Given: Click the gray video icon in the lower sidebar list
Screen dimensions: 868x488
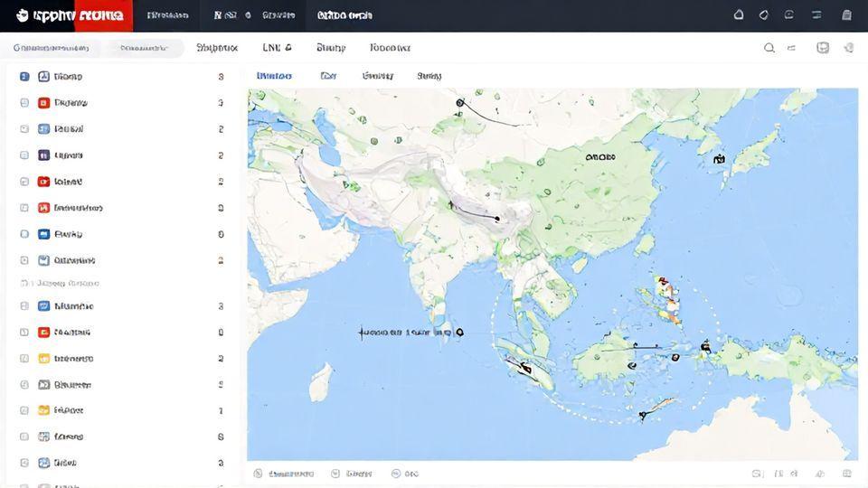Looking at the screenshot, I should pos(43,384).
